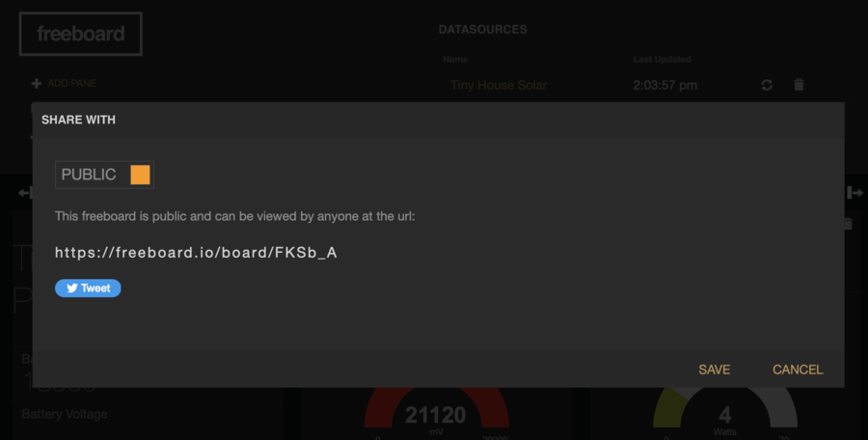Delete the Tiny House Solar datasource via trash icon
868x440 pixels.
[799, 85]
